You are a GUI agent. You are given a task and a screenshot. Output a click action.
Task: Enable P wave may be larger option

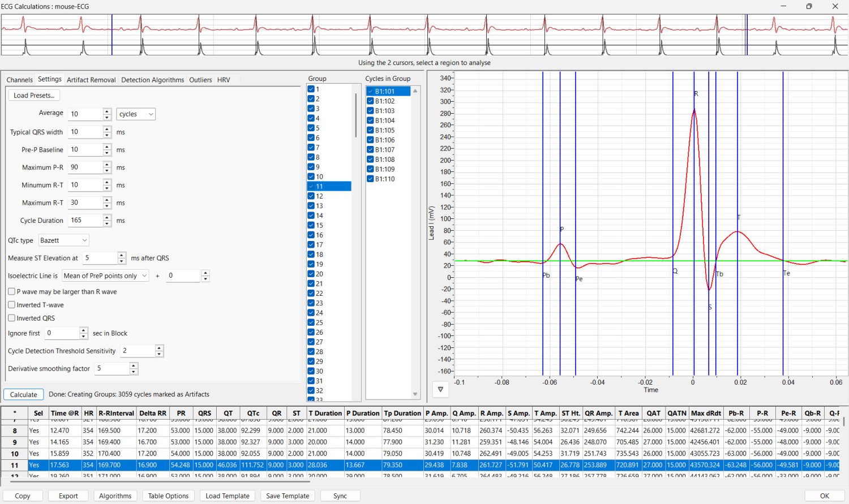(x=12, y=292)
